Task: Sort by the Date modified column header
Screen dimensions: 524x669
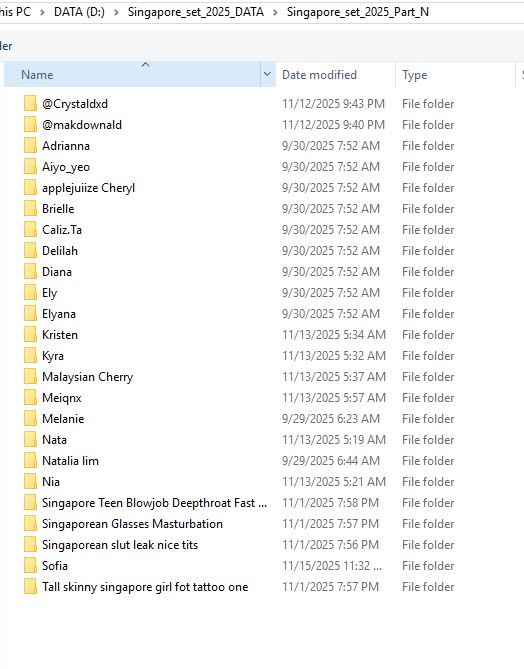Action: 319,75
